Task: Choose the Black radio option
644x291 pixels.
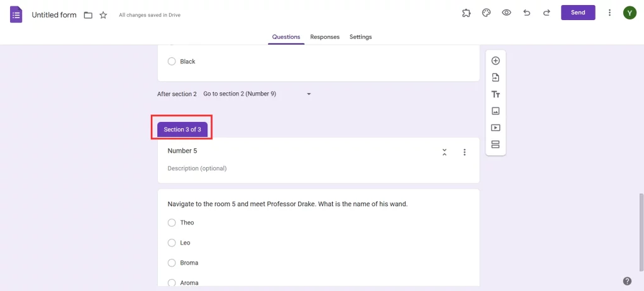Action: (172, 62)
